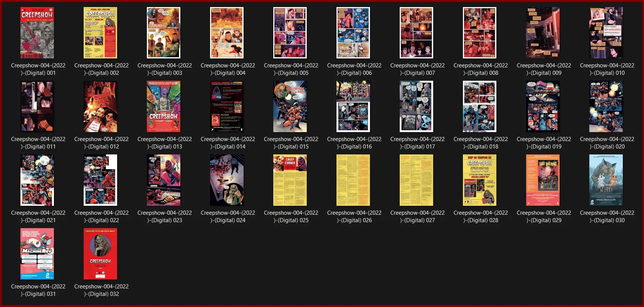The width and height of the screenshot is (644, 307).
Task: Open the page 011 thumbnail
Action: [37, 106]
